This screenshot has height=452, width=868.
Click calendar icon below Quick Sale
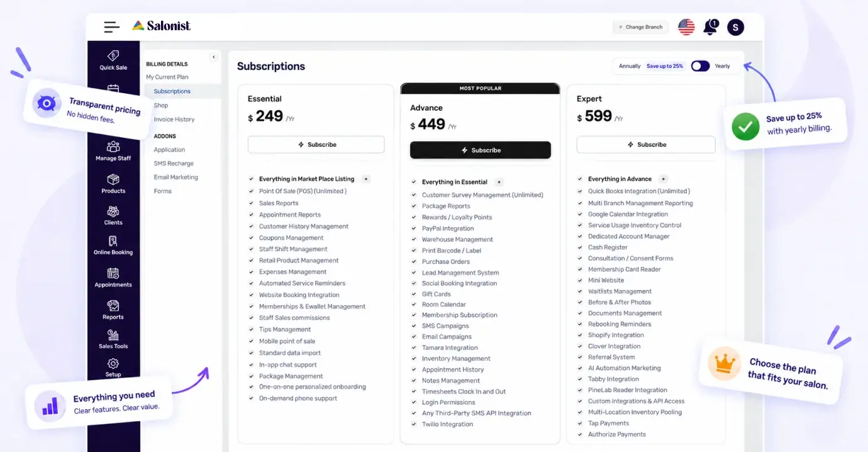(x=113, y=89)
